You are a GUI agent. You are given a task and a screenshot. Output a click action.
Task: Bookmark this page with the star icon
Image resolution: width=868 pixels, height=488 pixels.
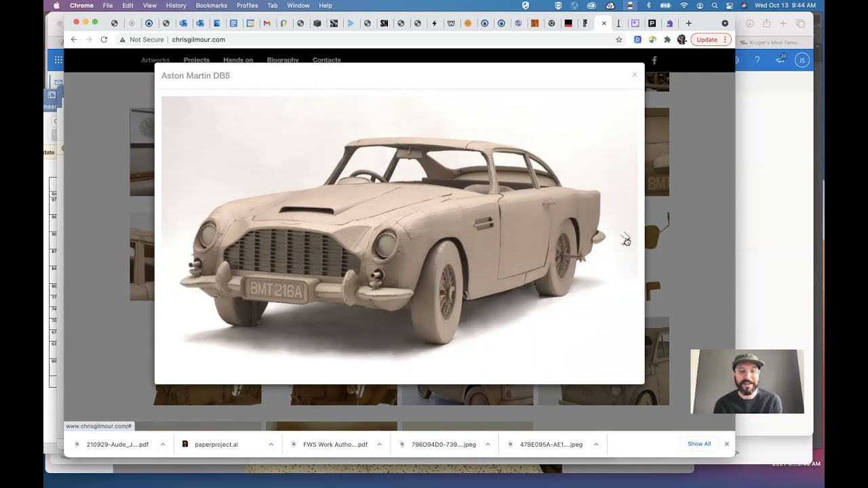click(618, 40)
